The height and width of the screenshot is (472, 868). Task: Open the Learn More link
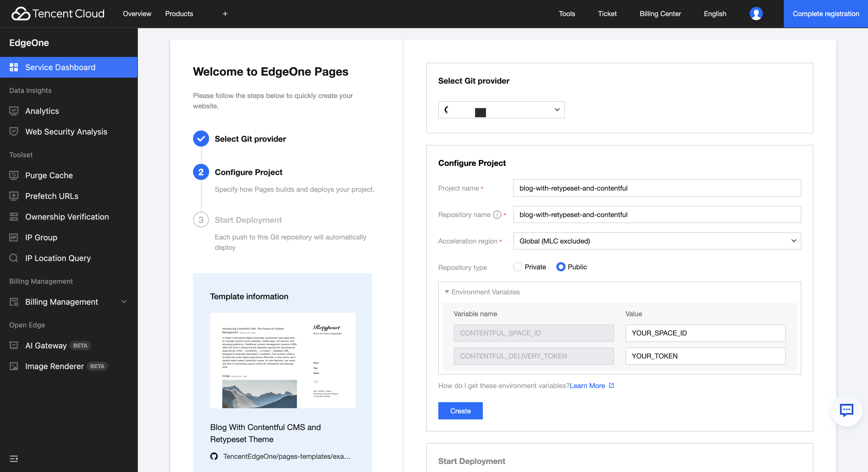(x=587, y=386)
